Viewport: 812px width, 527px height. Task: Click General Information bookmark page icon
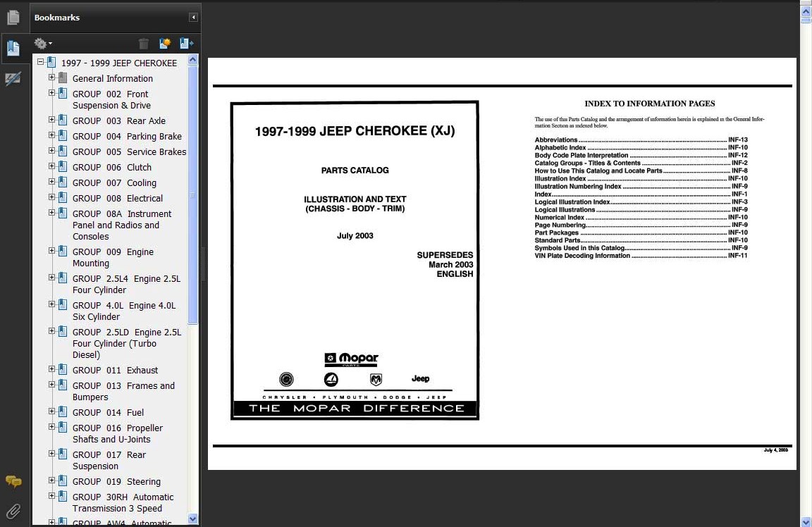(x=63, y=78)
